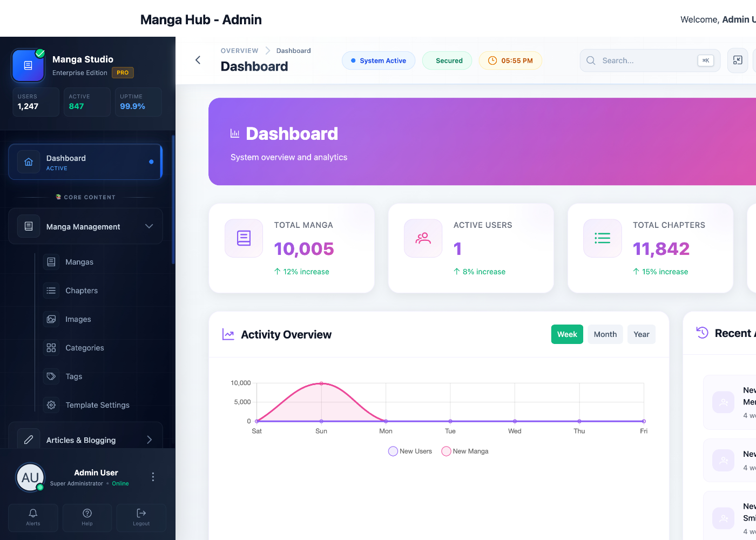Click the Active Users card people icon

tap(423, 238)
